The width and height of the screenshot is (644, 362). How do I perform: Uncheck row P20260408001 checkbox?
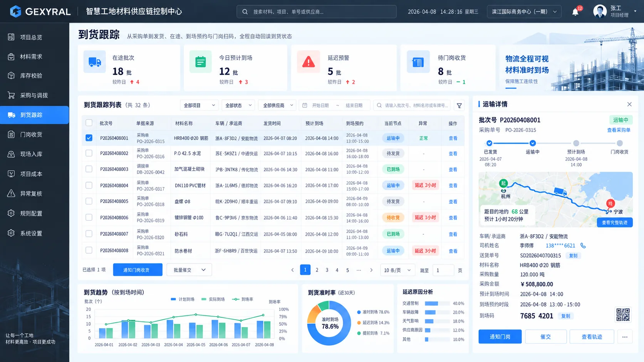89,138
